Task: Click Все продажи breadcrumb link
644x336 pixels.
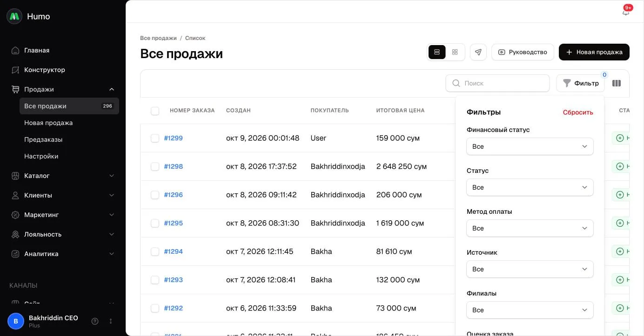Action: 158,38
